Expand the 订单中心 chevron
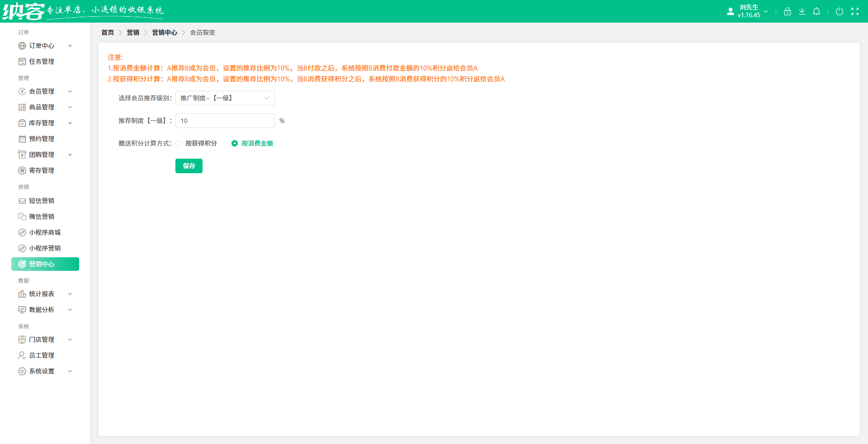Viewport: 868px width, 444px height. (70, 46)
